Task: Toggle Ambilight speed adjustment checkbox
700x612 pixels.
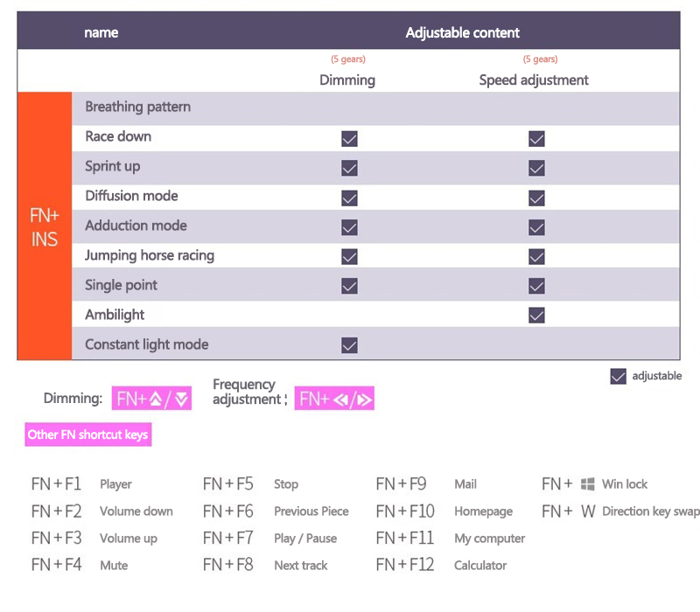Action: coord(536,315)
